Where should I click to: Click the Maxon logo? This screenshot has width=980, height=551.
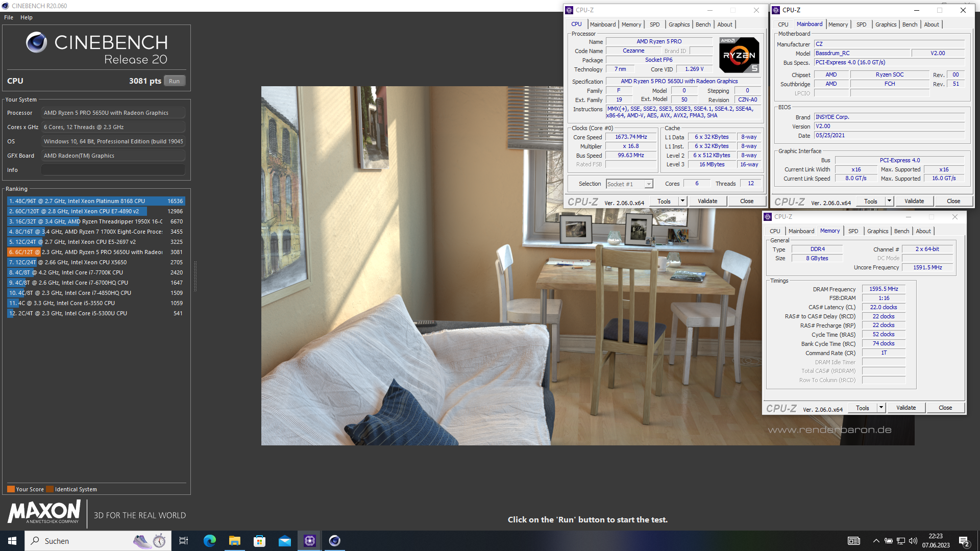(44, 512)
